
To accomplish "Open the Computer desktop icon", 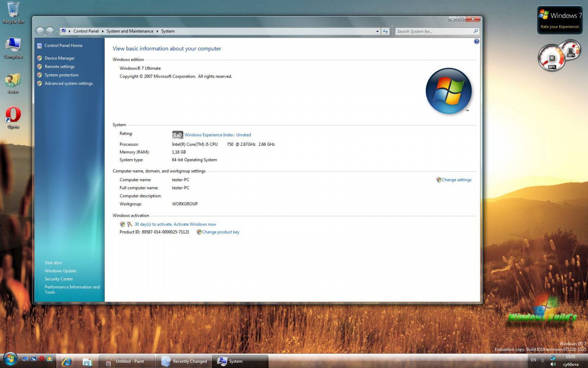I will [13, 48].
